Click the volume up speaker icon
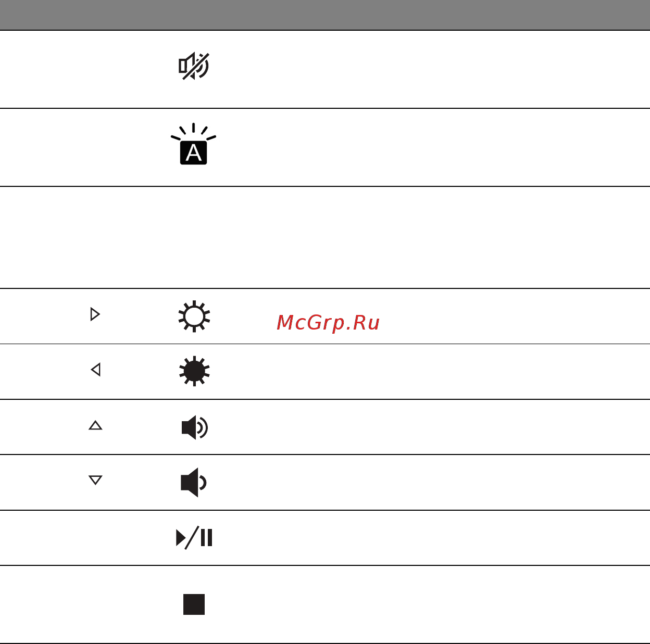Image resolution: width=650 pixels, height=644 pixels. (x=194, y=427)
